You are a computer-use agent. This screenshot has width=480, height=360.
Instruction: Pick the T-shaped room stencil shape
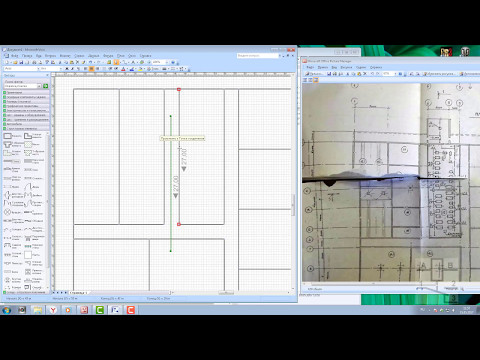point(7,144)
